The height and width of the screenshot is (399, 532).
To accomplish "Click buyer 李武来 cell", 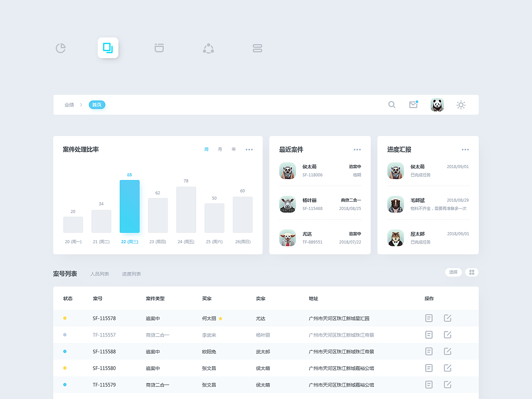I will coord(209,335).
